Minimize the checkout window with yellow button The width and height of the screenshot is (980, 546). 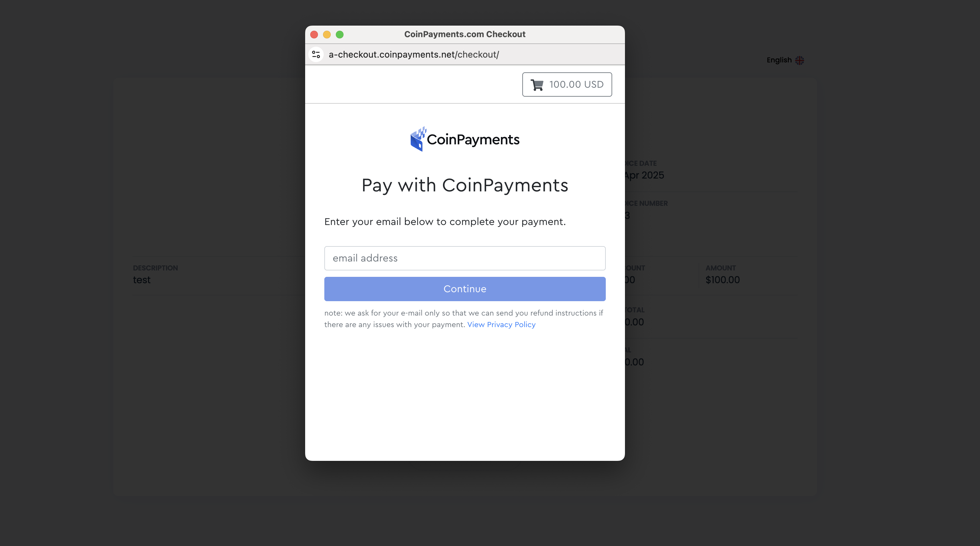[327, 35]
